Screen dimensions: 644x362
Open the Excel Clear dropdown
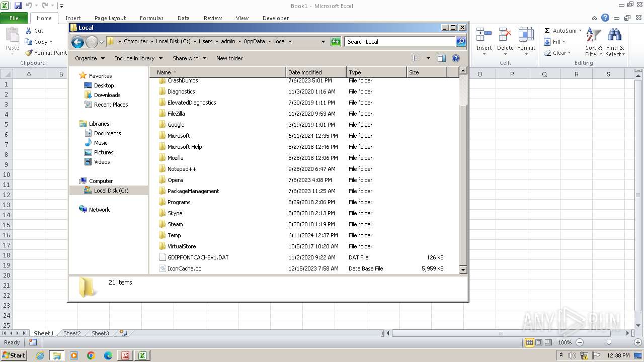coord(557,53)
